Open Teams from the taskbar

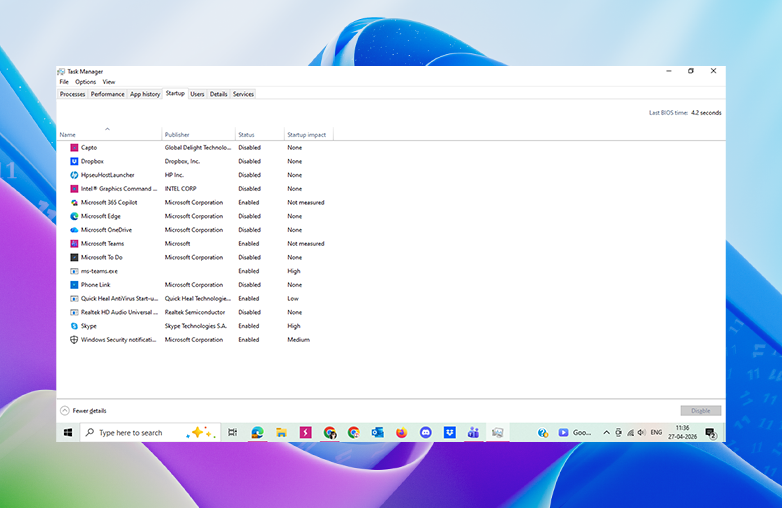click(473, 432)
